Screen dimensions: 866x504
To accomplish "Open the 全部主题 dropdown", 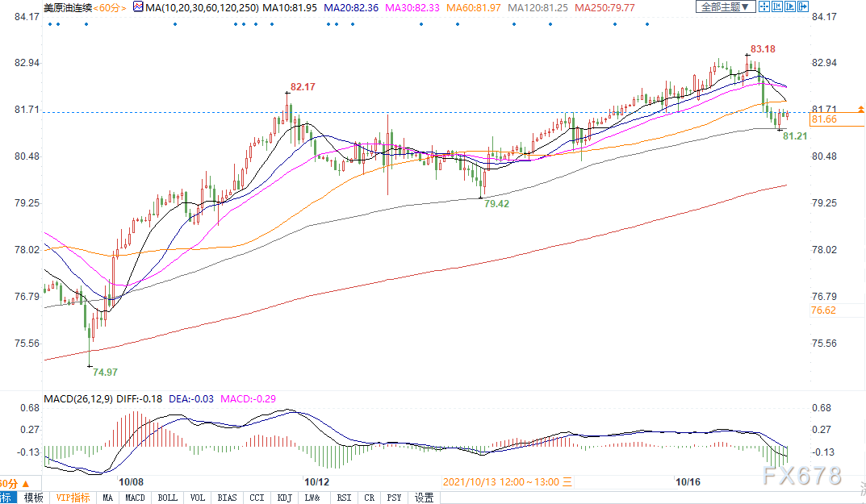I will [726, 7].
